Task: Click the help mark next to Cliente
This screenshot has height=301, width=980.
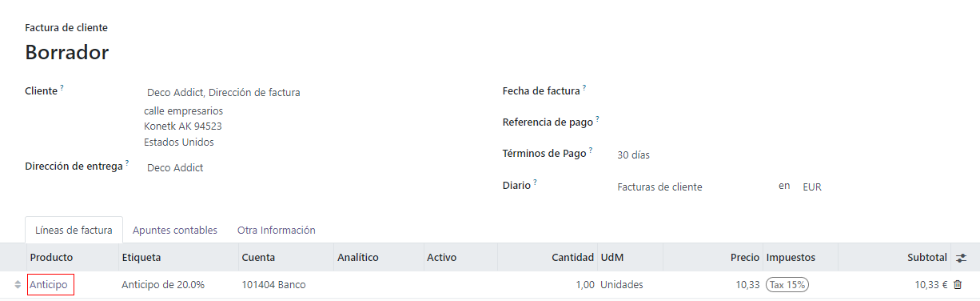Action: [x=62, y=87]
